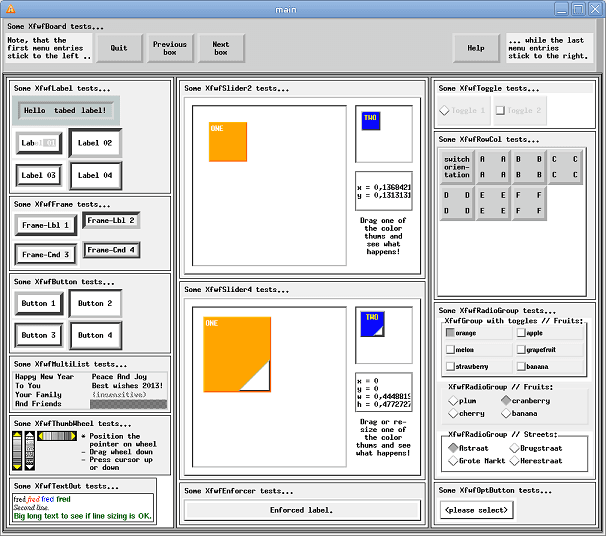This screenshot has height=536, width=606.
Task: Click the Enforced label
Action: (302, 510)
